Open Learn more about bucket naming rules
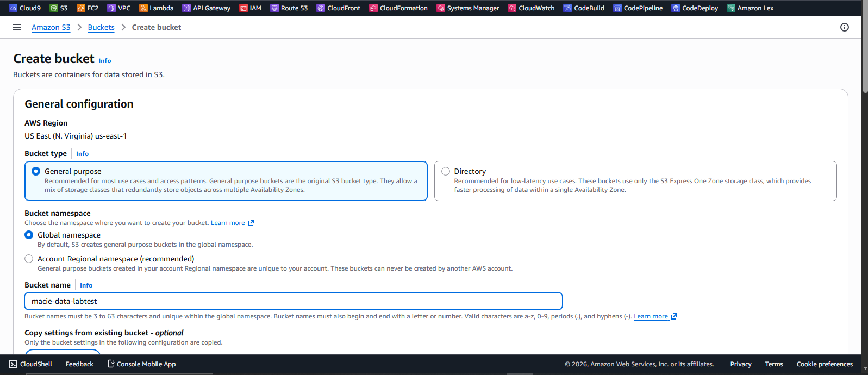The width and height of the screenshot is (868, 375). tap(651, 316)
